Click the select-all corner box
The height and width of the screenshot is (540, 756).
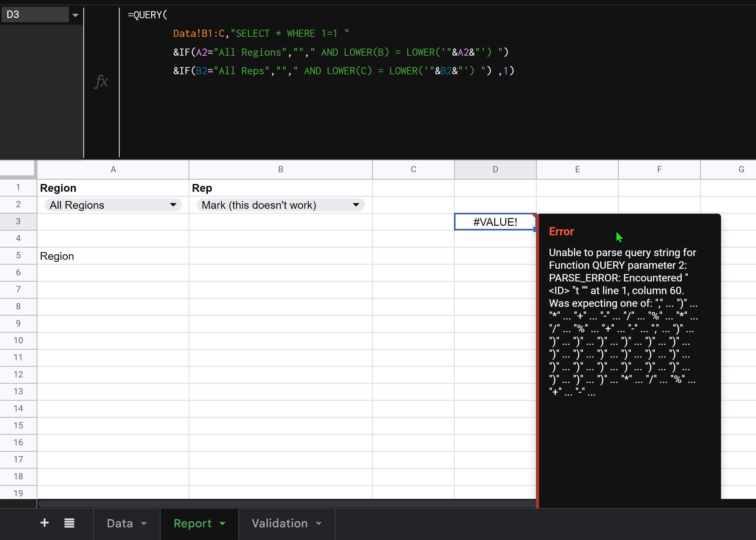click(x=17, y=168)
